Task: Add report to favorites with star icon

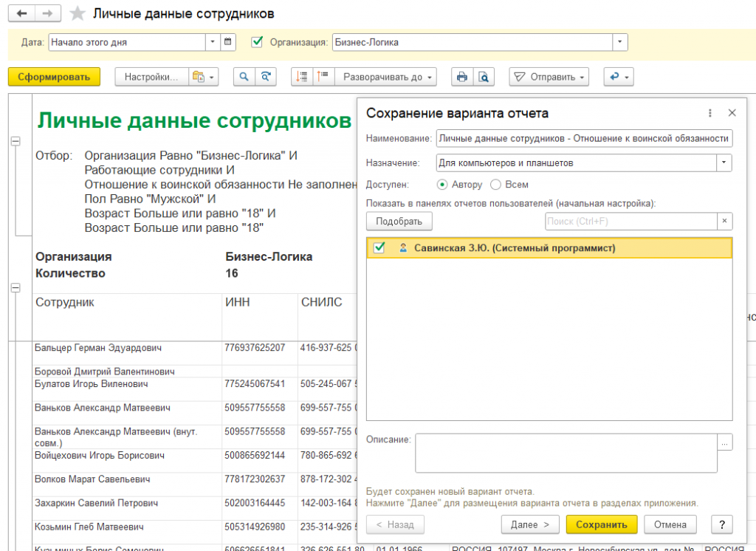Action: coord(77,13)
